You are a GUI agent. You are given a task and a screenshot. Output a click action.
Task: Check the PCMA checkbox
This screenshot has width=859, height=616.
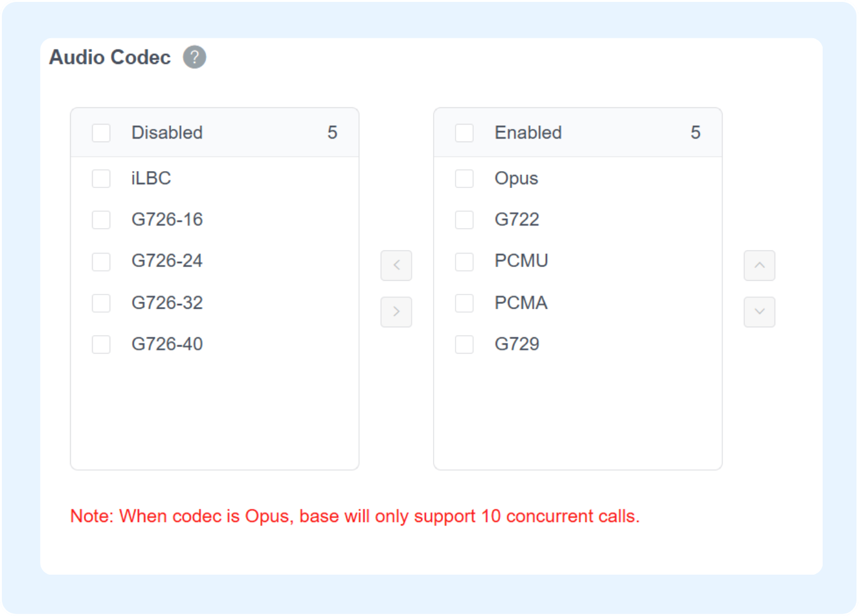(x=464, y=303)
